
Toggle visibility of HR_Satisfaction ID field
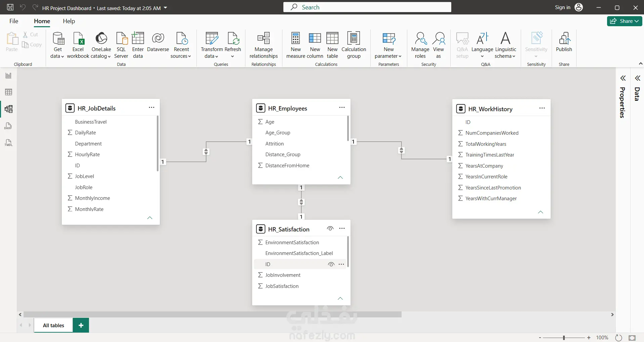click(331, 264)
